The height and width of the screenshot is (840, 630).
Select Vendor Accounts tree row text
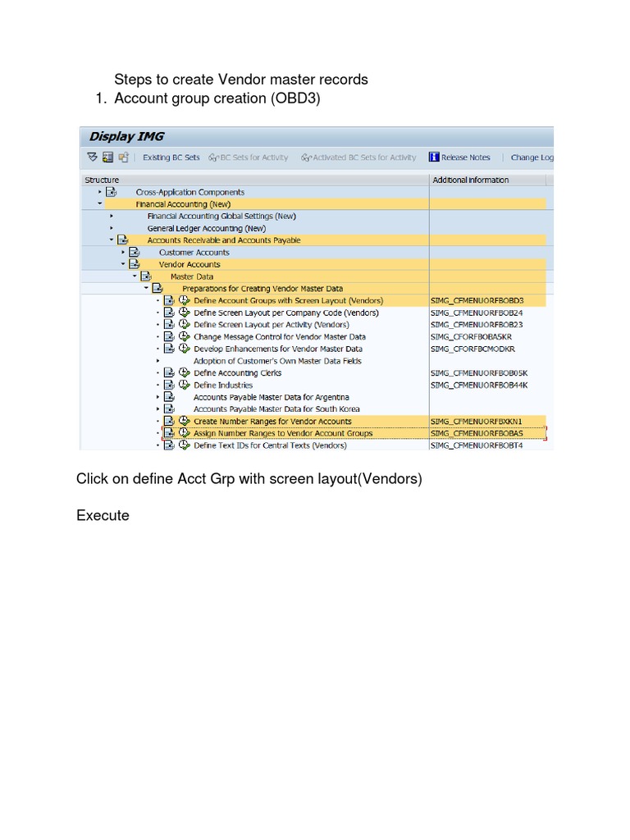pyautogui.click(x=189, y=265)
